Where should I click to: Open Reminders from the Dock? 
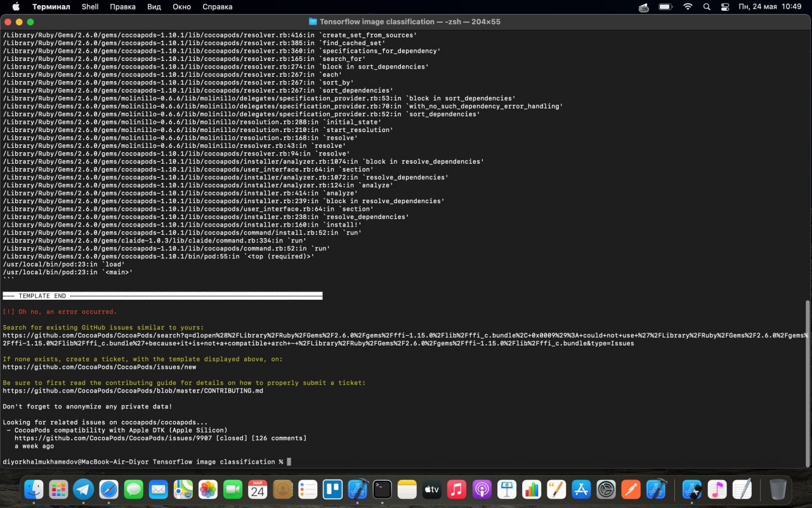pos(308,489)
